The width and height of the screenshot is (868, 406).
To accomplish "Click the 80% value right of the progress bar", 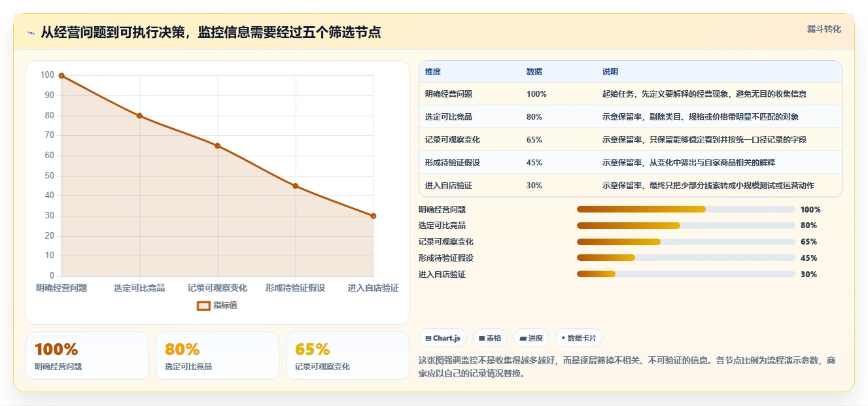I will (808, 226).
